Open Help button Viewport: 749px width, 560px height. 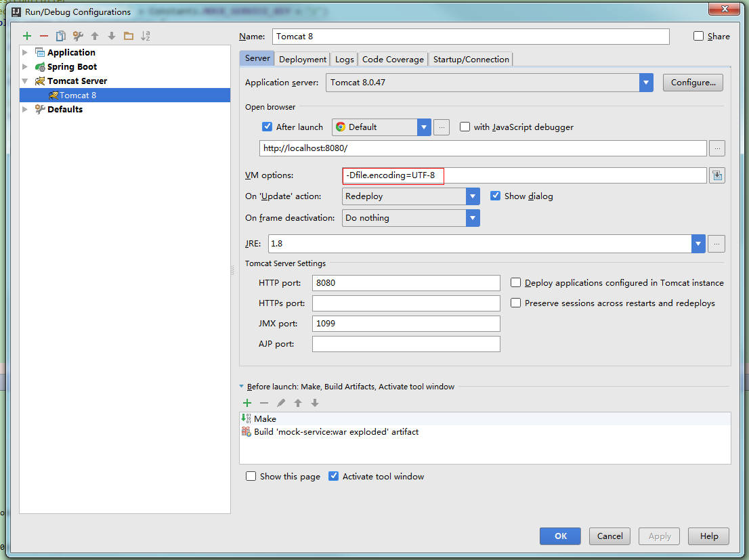coord(709,536)
